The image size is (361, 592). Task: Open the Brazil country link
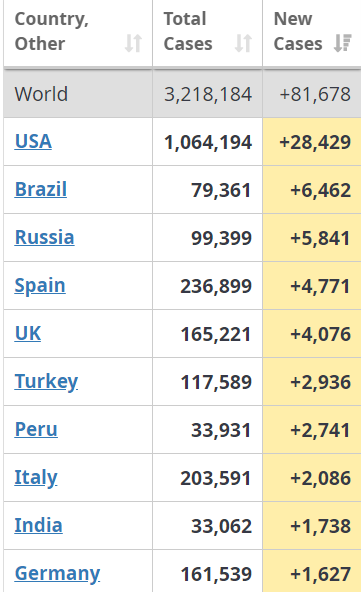click(x=41, y=190)
